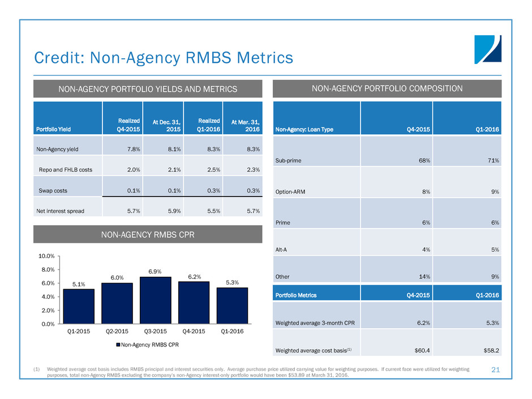Click the Non-Agency Portfolio Composition header
Image resolution: width=532 pixels, height=399 pixels.
pyautogui.click(x=388, y=88)
